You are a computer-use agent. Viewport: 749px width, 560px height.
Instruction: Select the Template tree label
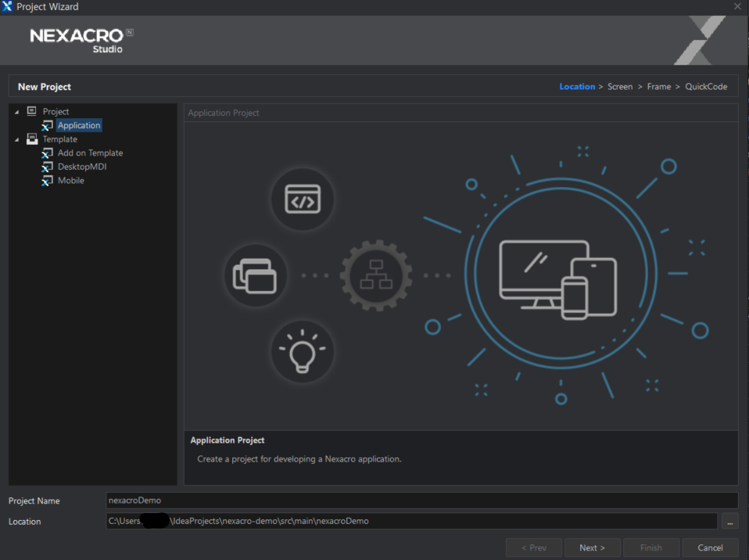click(x=59, y=139)
